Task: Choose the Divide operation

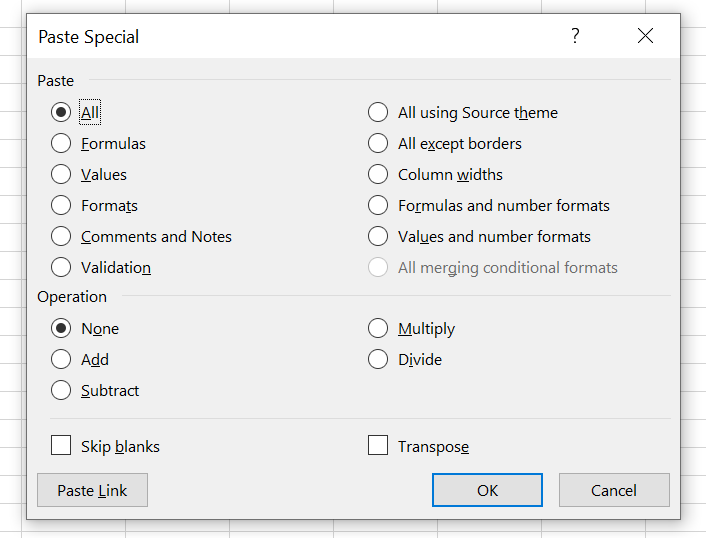Action: (378, 360)
